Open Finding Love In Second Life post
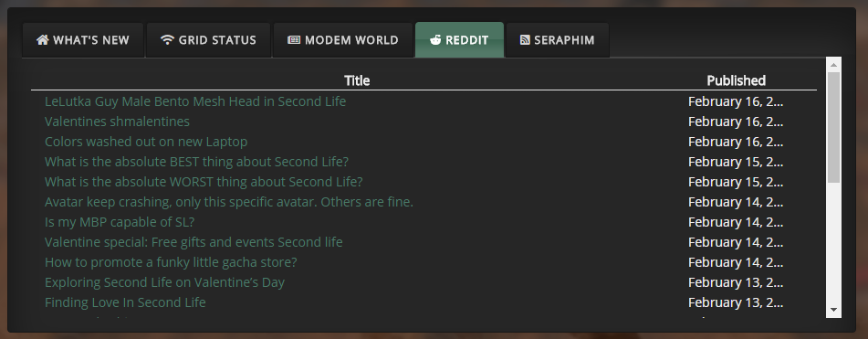 125,302
